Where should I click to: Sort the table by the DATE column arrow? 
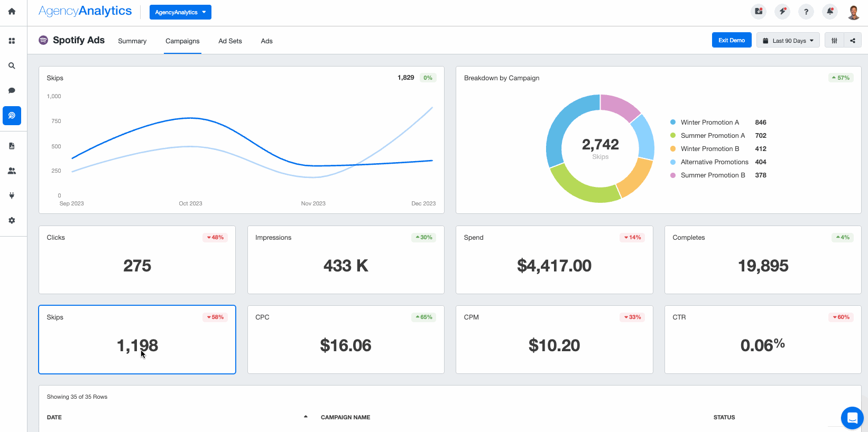pyautogui.click(x=306, y=417)
